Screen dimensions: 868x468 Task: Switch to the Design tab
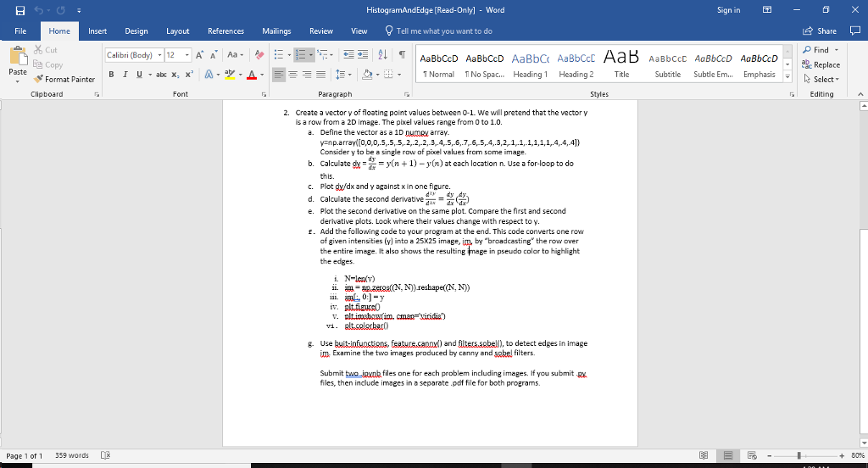coord(136,31)
